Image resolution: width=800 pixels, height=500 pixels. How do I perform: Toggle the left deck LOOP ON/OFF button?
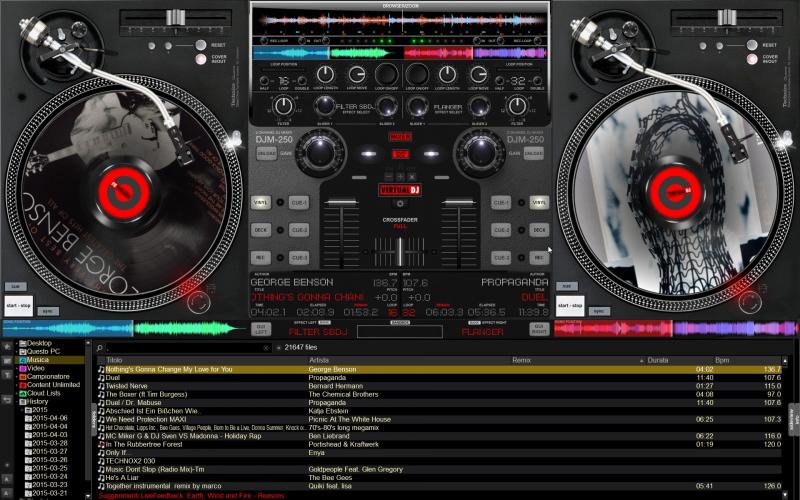(x=387, y=75)
